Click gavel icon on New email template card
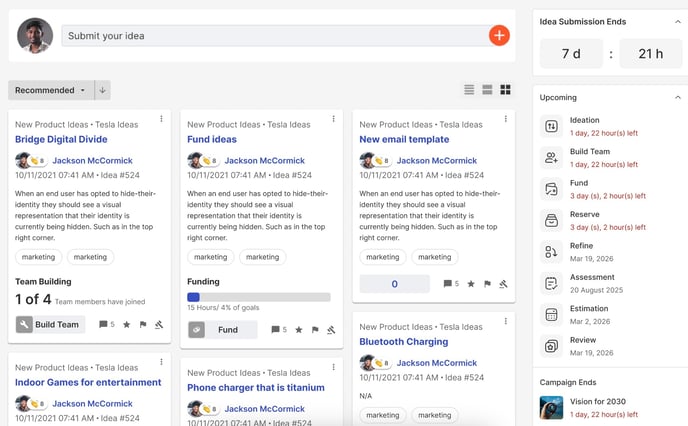The height and width of the screenshot is (426, 688). 503,284
